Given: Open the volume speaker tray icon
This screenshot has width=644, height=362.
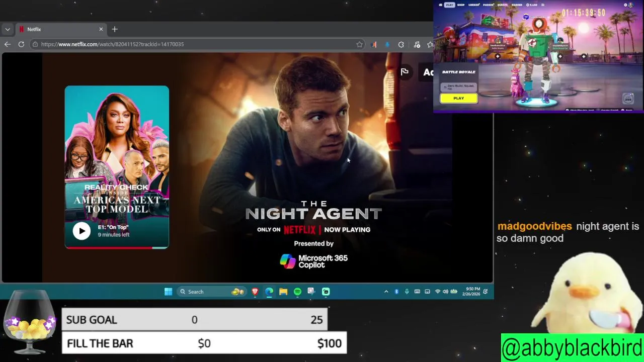Looking at the screenshot, I should tap(445, 292).
